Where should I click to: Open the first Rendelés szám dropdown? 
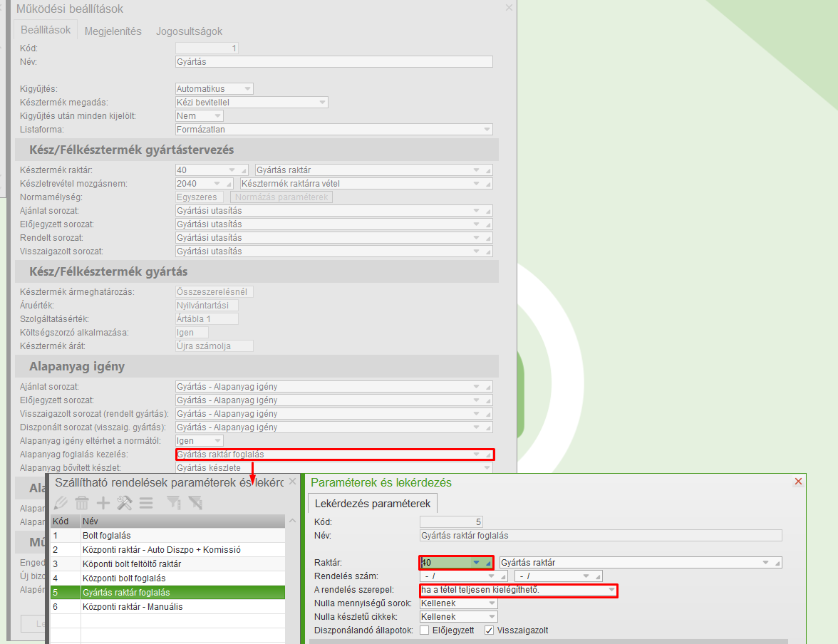click(491, 576)
